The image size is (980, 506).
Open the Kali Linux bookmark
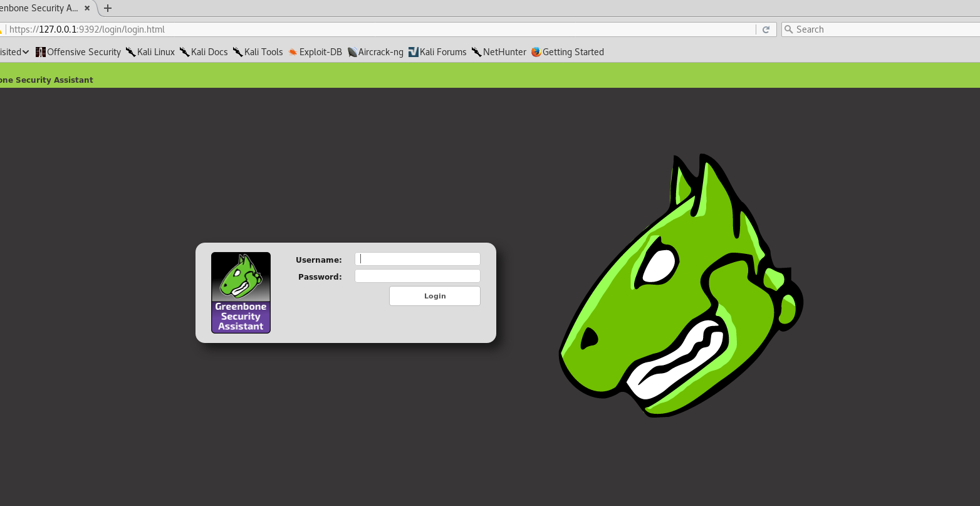150,52
